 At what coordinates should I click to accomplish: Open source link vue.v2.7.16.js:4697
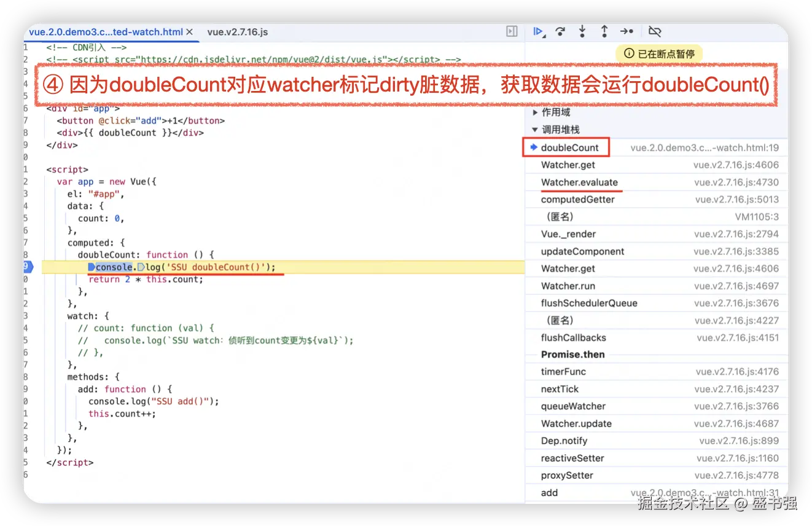[x=736, y=286]
